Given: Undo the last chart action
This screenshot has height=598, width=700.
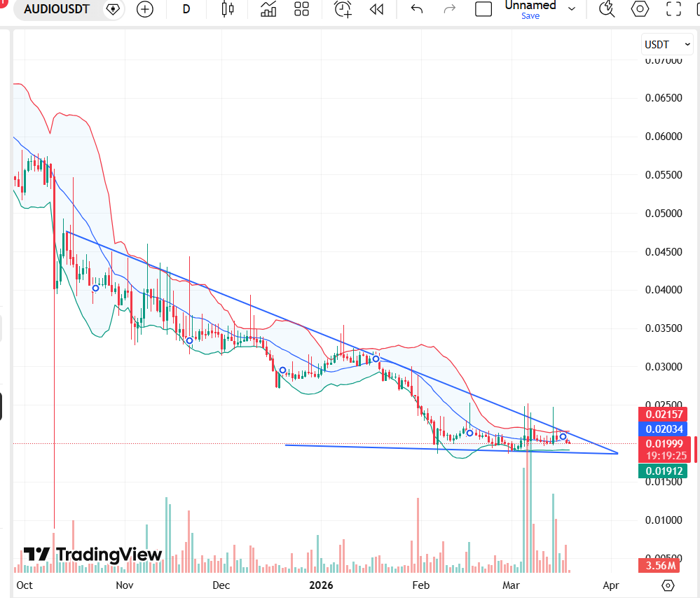Looking at the screenshot, I should pyautogui.click(x=416, y=10).
